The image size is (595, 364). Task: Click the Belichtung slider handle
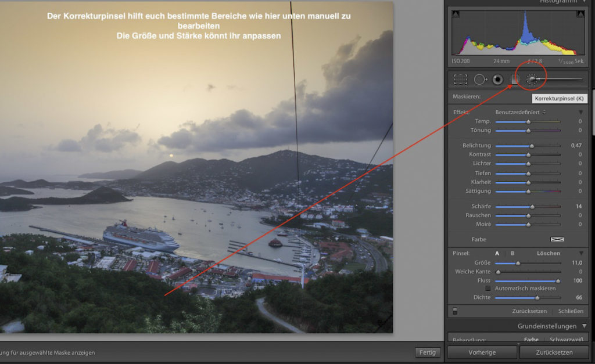(532, 146)
